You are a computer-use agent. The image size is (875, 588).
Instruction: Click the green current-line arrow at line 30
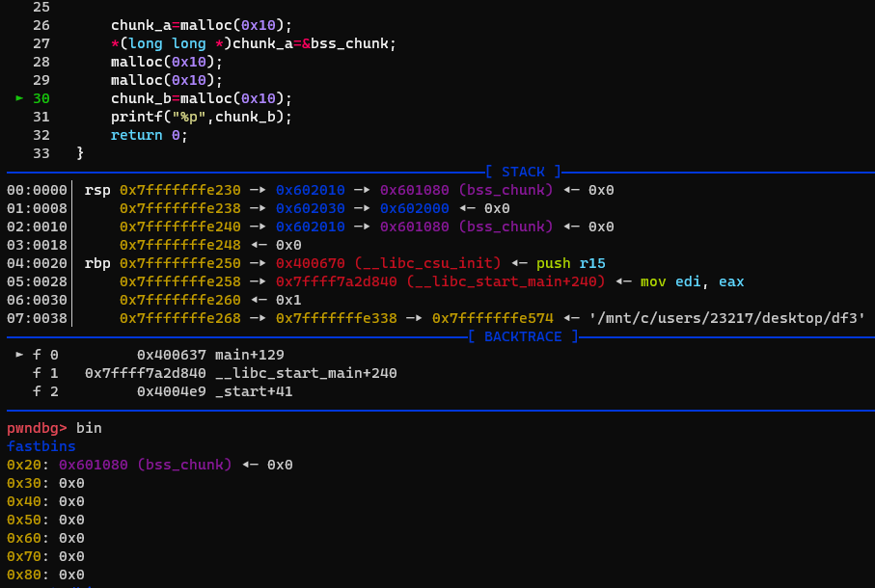point(19,98)
